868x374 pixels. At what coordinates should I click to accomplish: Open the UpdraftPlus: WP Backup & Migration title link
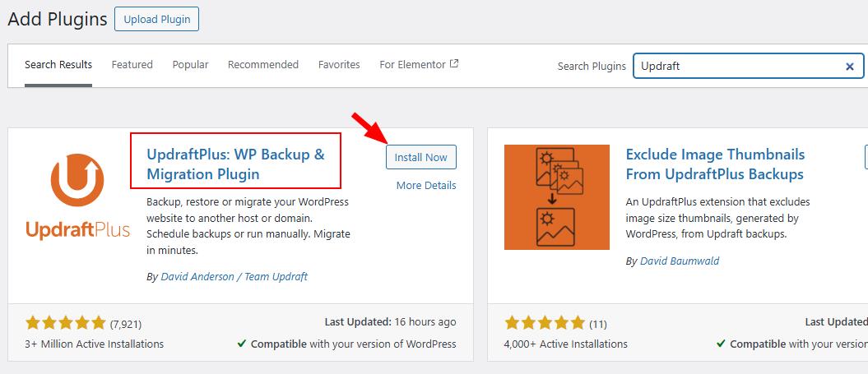[235, 164]
